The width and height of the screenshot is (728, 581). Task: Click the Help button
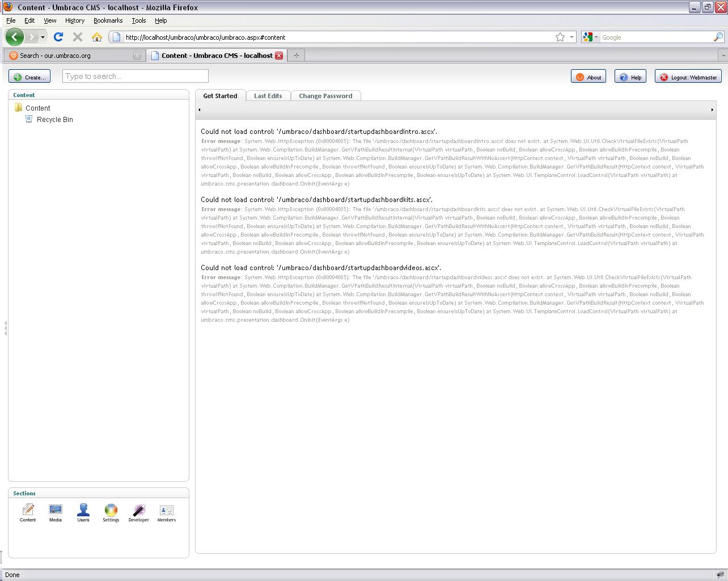630,77
